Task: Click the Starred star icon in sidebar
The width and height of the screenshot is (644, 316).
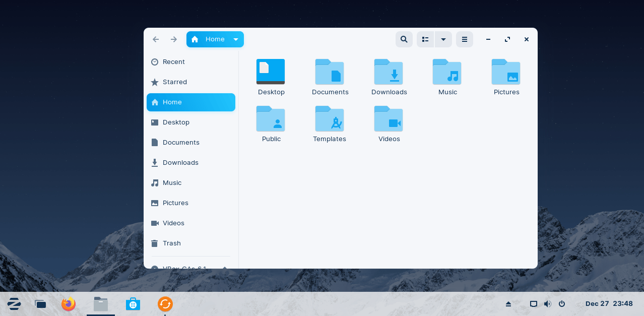Action: tap(155, 82)
